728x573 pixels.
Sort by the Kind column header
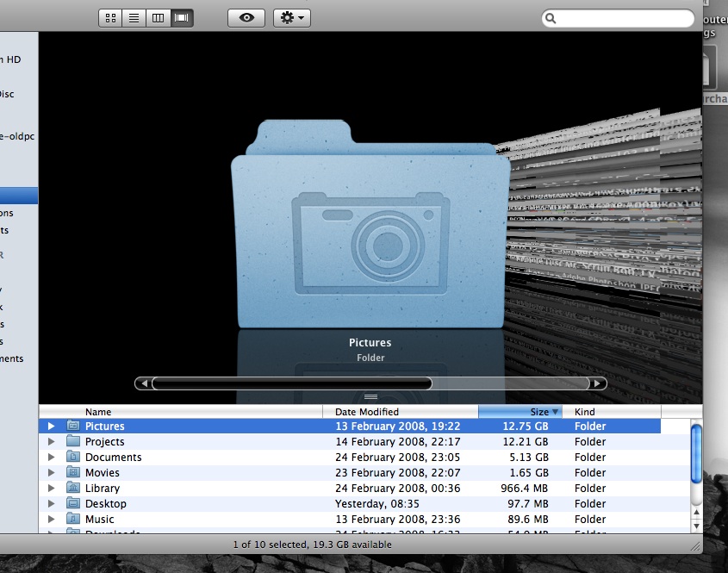click(612, 411)
